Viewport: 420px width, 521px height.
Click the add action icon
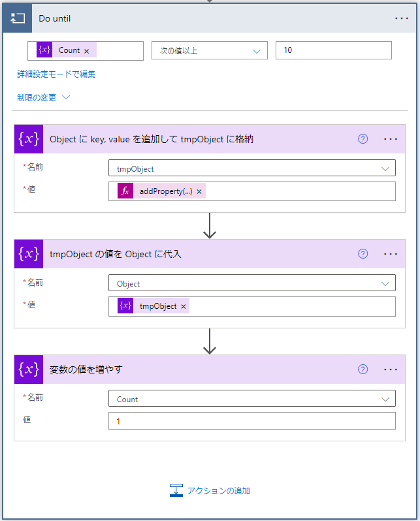tap(176, 490)
